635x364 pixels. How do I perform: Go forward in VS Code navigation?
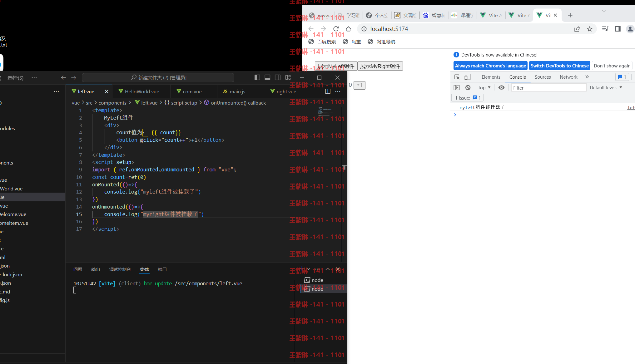[x=74, y=77]
